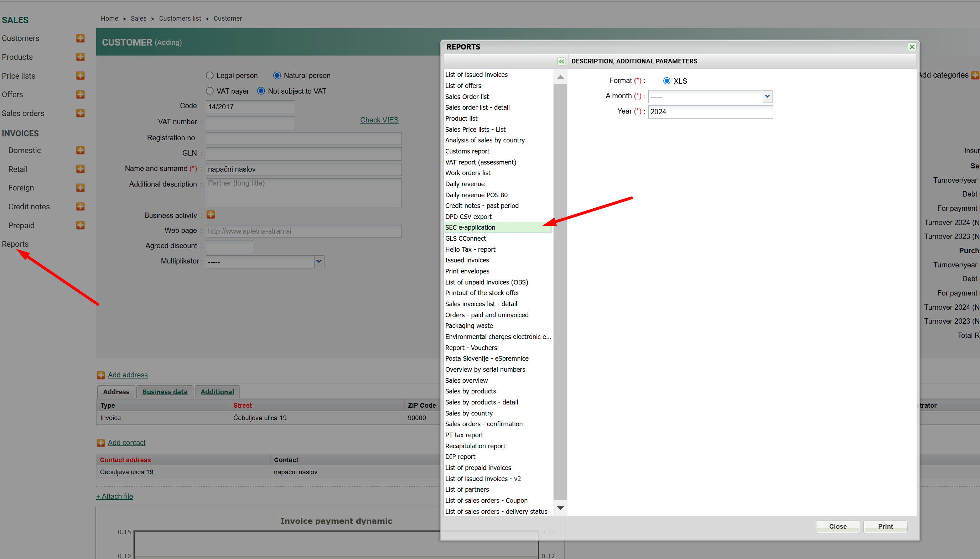This screenshot has height=559, width=980.
Task: Expand the Multiplikator dropdown
Action: [319, 262]
